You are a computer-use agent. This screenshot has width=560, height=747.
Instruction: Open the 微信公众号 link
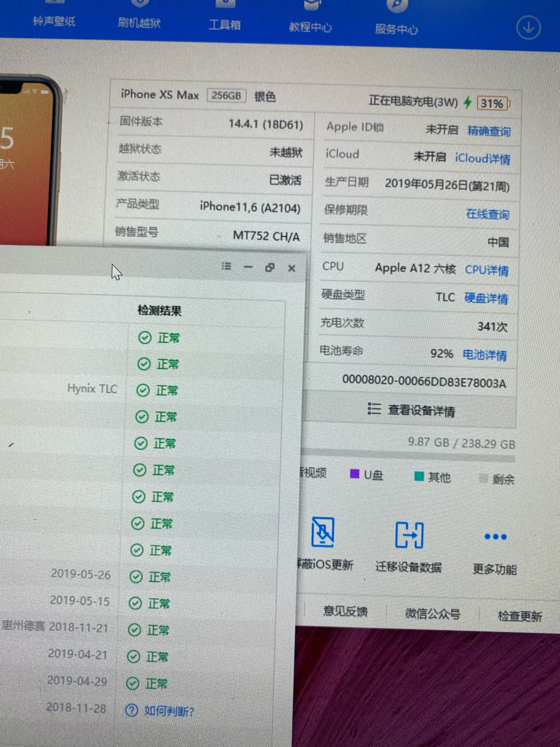(x=432, y=614)
